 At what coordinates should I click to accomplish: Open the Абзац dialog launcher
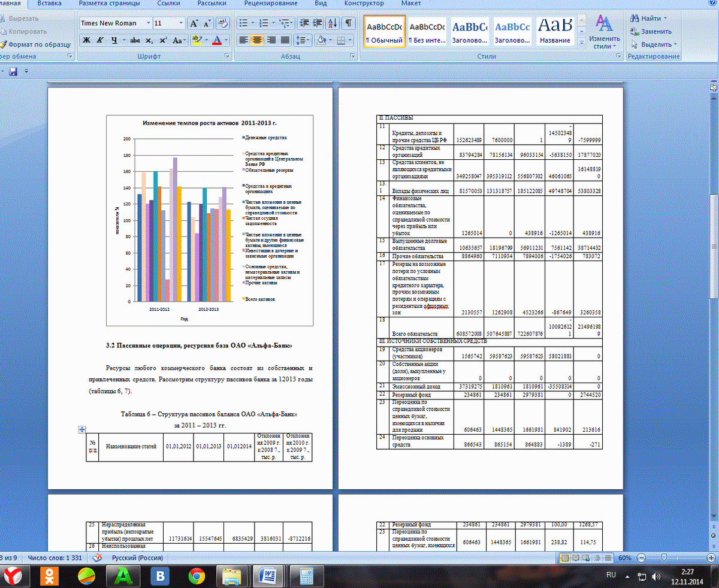[x=354, y=56]
